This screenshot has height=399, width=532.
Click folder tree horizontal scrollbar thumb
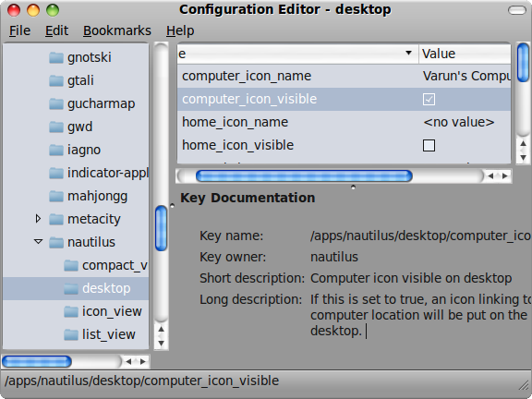37,362
